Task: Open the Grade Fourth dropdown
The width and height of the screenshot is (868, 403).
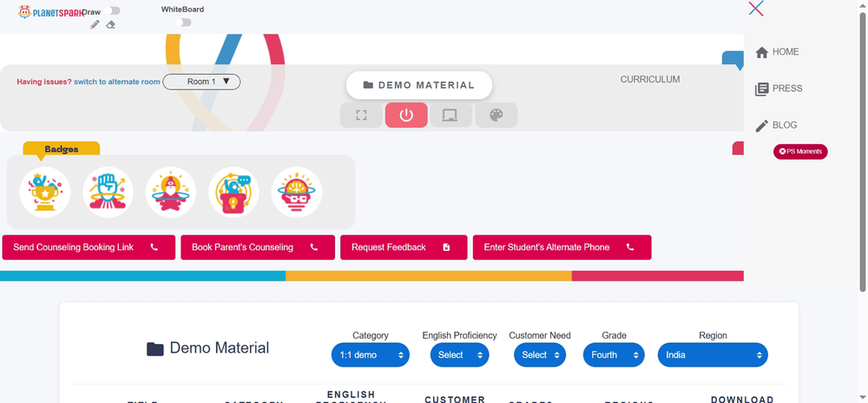Action: [x=614, y=355]
